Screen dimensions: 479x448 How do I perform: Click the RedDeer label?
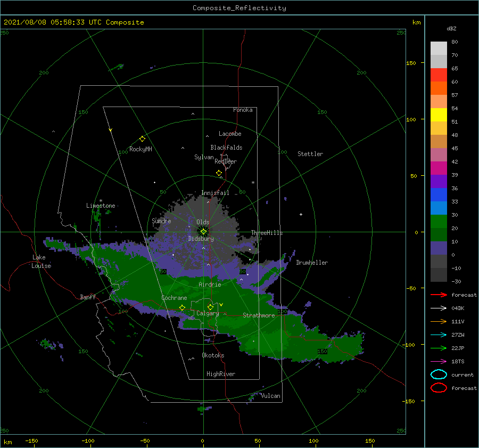(226, 161)
